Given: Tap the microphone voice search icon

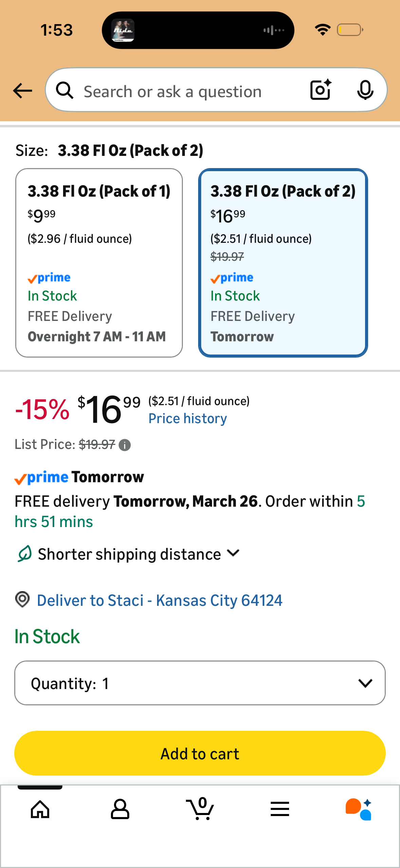Looking at the screenshot, I should 365,90.
